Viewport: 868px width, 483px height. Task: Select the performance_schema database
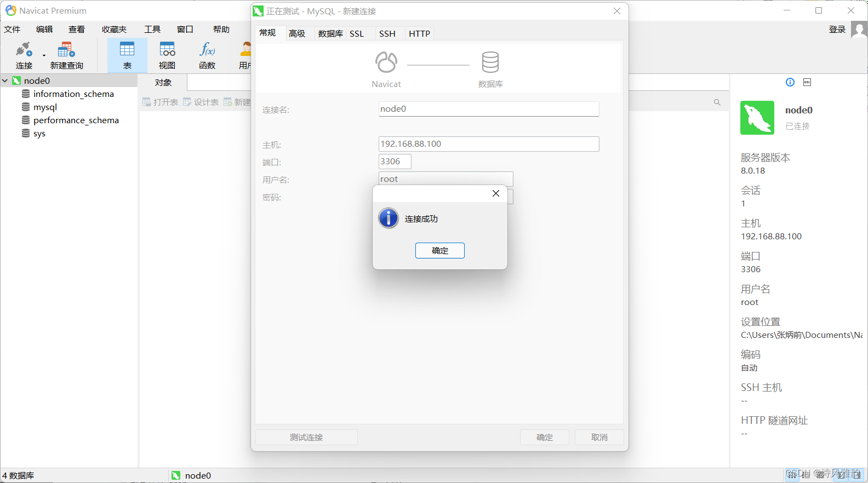pos(76,120)
